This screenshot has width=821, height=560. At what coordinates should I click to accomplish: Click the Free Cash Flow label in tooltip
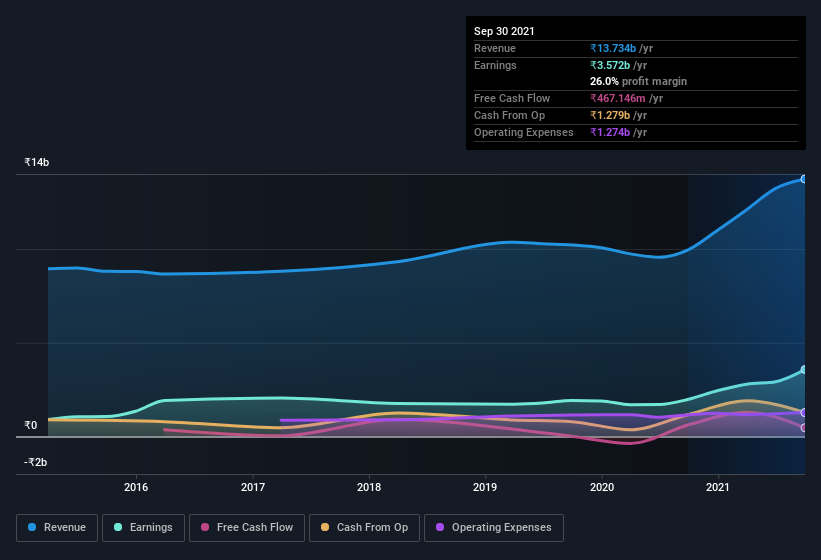coord(512,98)
